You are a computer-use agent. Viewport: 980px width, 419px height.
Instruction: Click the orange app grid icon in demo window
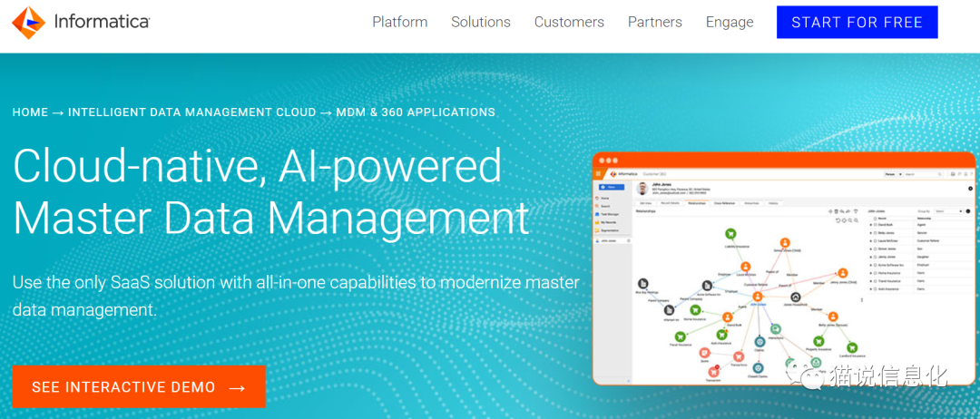tap(599, 173)
